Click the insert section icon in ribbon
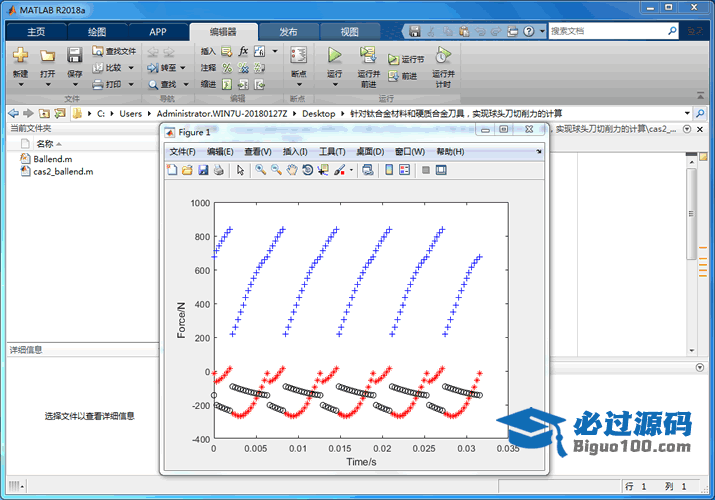Screen dimensions: 715x500 (x=227, y=52)
